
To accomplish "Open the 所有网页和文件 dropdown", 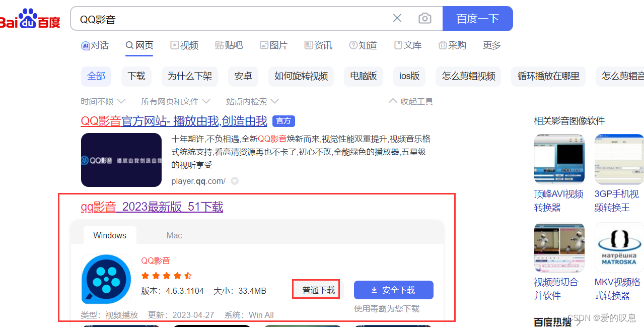I will coord(175,101).
